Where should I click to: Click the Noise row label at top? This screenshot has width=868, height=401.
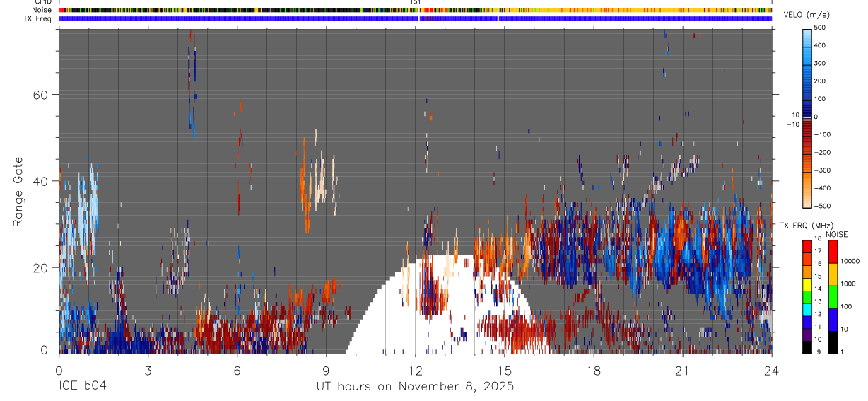(42, 10)
